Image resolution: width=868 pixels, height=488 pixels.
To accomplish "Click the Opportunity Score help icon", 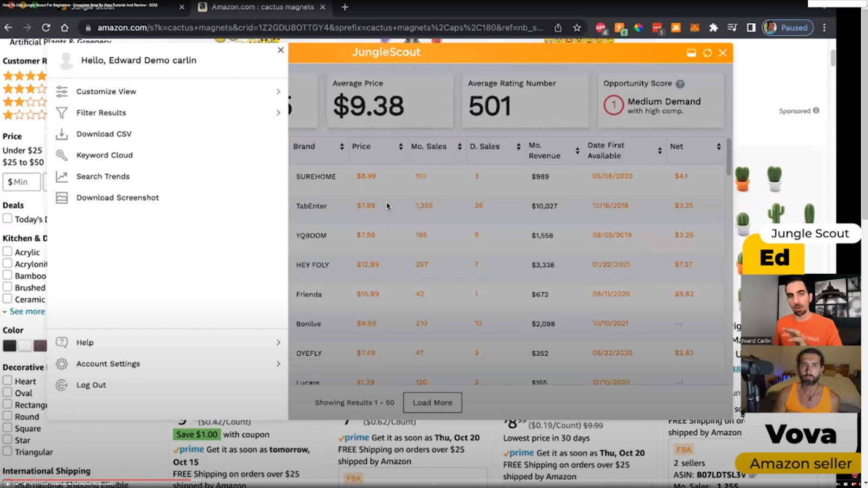I will click(680, 84).
